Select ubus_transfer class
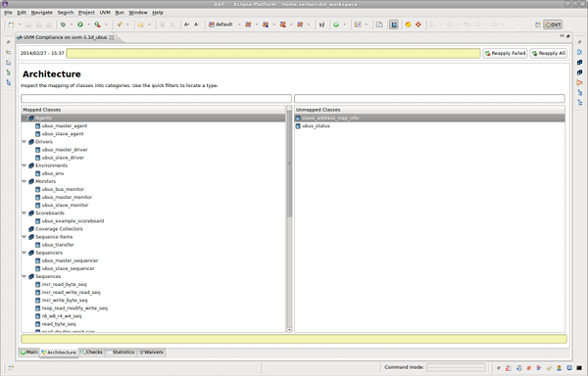Viewport: 588px width, 376px height. tap(58, 245)
